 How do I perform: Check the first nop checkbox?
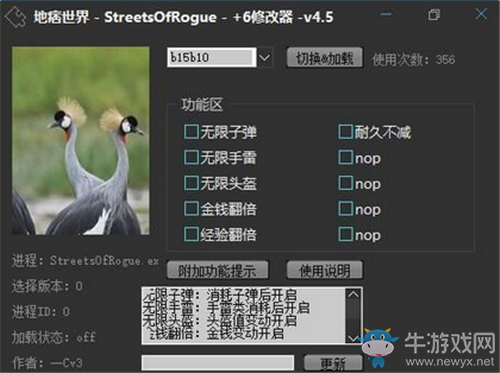346,157
